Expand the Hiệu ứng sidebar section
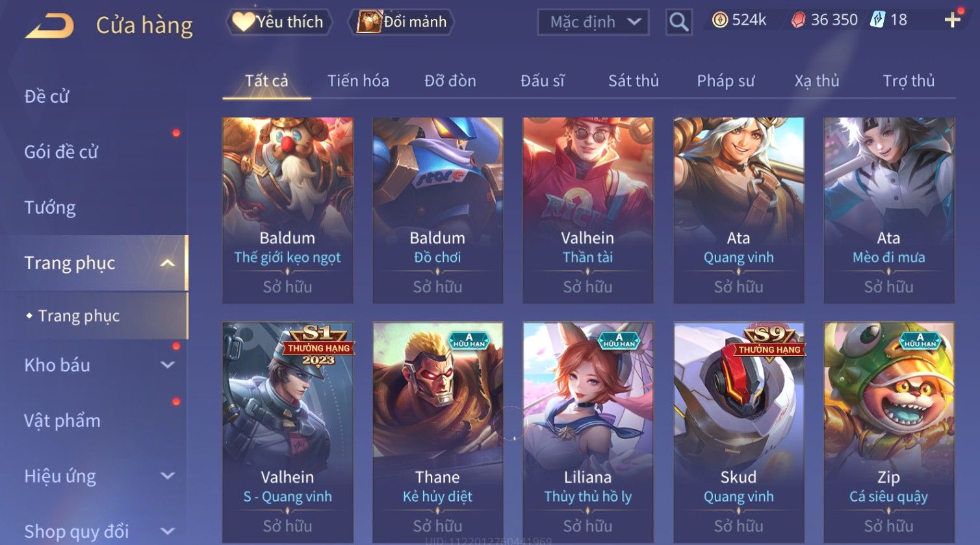The image size is (980, 545). click(167, 476)
